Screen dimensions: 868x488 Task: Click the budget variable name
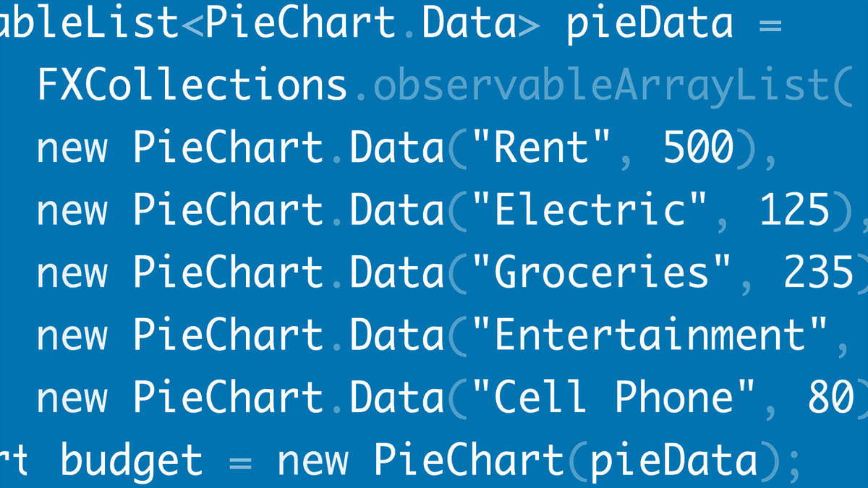(132, 461)
